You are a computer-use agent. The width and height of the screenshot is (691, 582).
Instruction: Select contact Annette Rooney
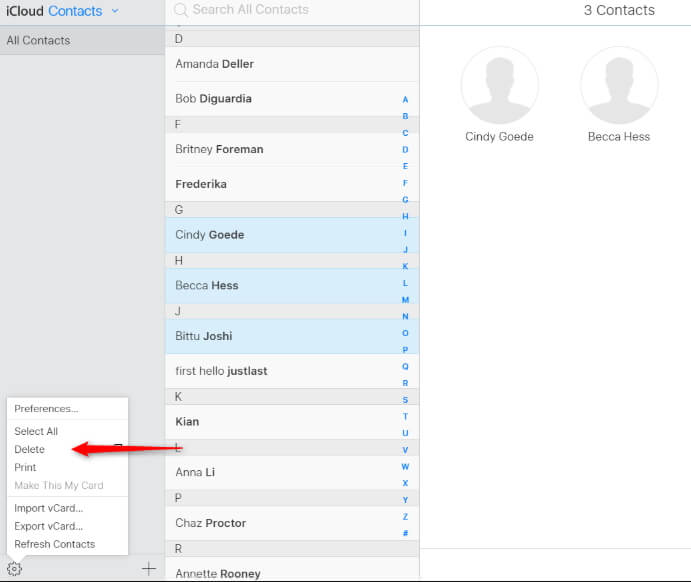[292, 570]
